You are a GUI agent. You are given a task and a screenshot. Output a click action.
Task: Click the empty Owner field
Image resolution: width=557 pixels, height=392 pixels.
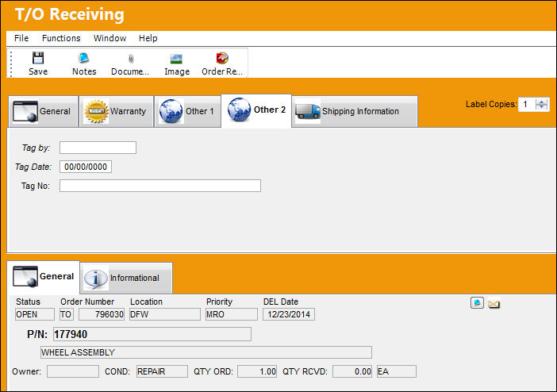coord(73,371)
